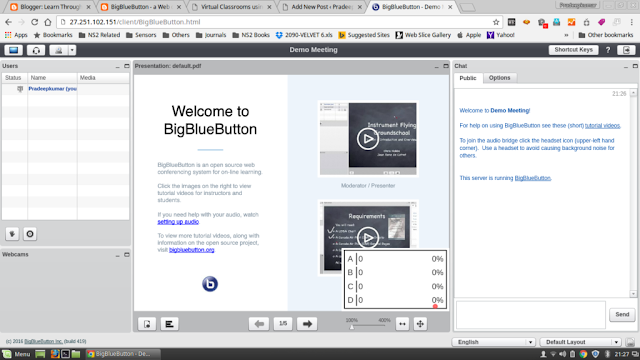This screenshot has height=360, width=640.
Task: Join audio with the headset icon
Action: tap(36, 50)
